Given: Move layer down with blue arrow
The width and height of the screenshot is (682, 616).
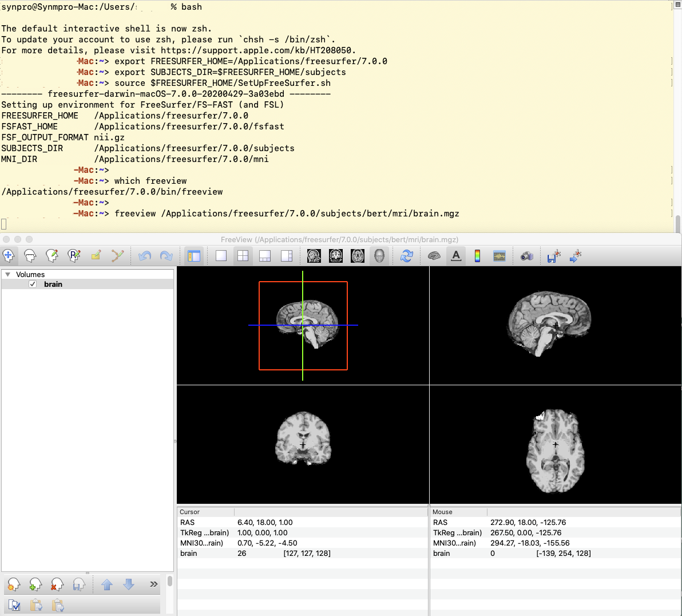Looking at the screenshot, I should (129, 585).
